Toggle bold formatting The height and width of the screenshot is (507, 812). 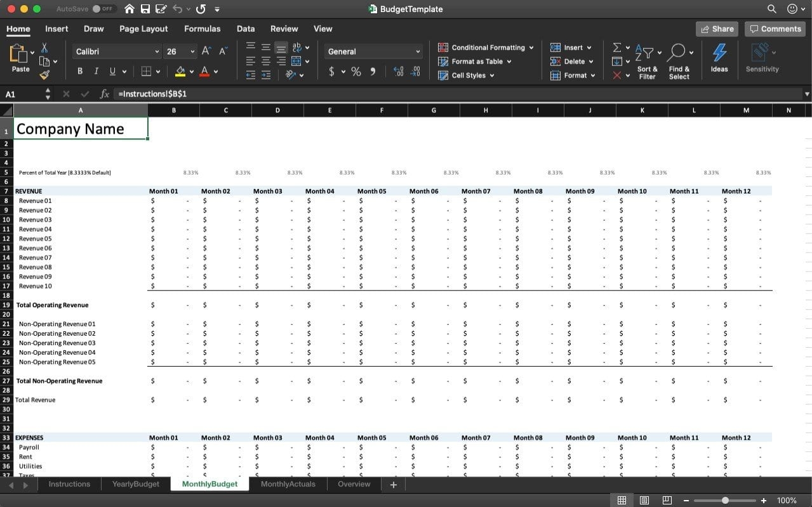(x=79, y=71)
